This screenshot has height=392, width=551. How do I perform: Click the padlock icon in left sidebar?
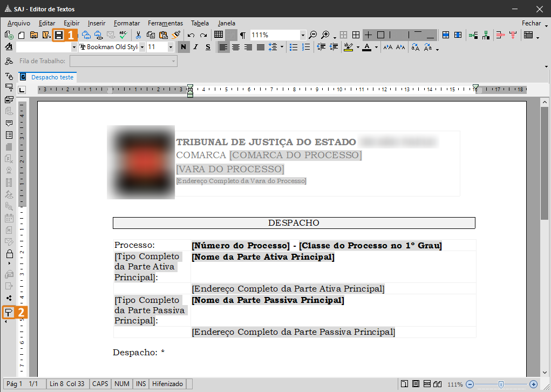tap(9, 254)
